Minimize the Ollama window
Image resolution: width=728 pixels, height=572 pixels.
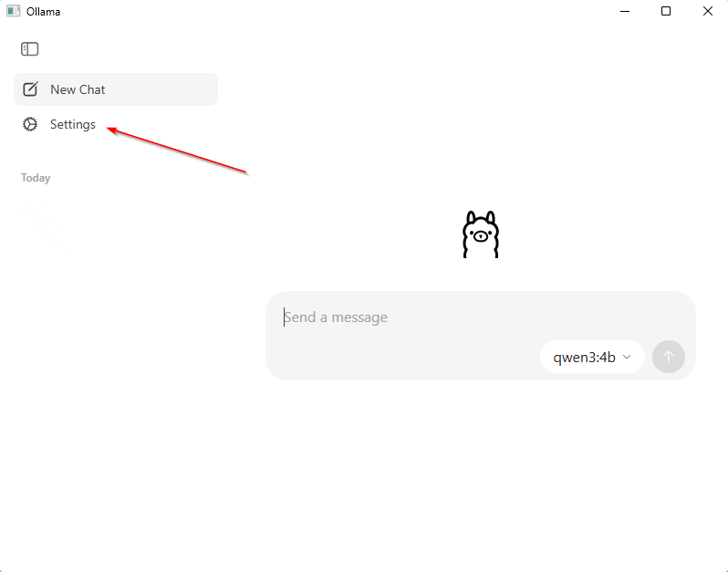tap(625, 11)
